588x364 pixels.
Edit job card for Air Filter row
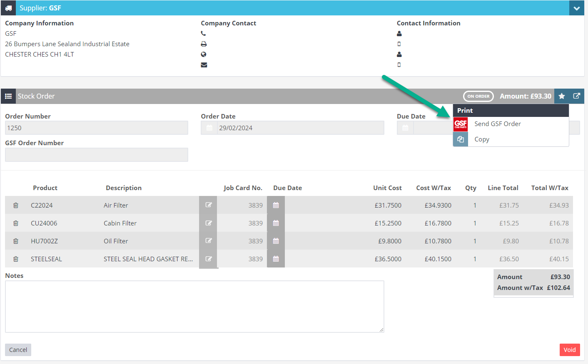[x=209, y=205]
